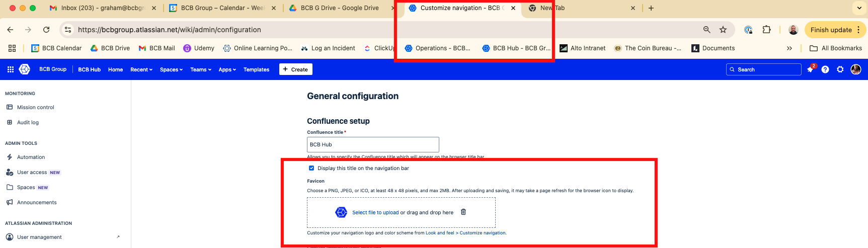Click the browser address bar URL

pos(169,30)
